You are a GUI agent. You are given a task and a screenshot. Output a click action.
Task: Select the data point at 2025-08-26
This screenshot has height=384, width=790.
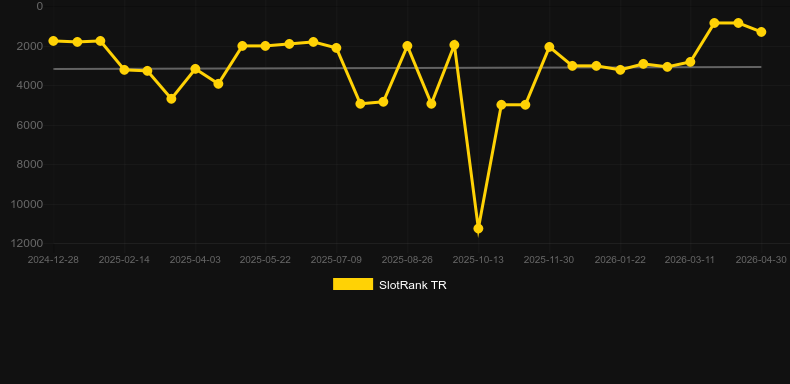(x=407, y=46)
